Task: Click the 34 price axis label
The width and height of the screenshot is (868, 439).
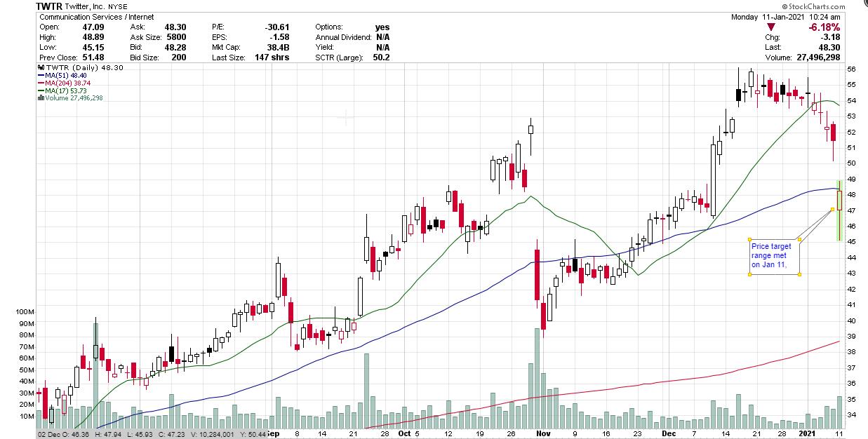Action: pyautogui.click(x=851, y=415)
